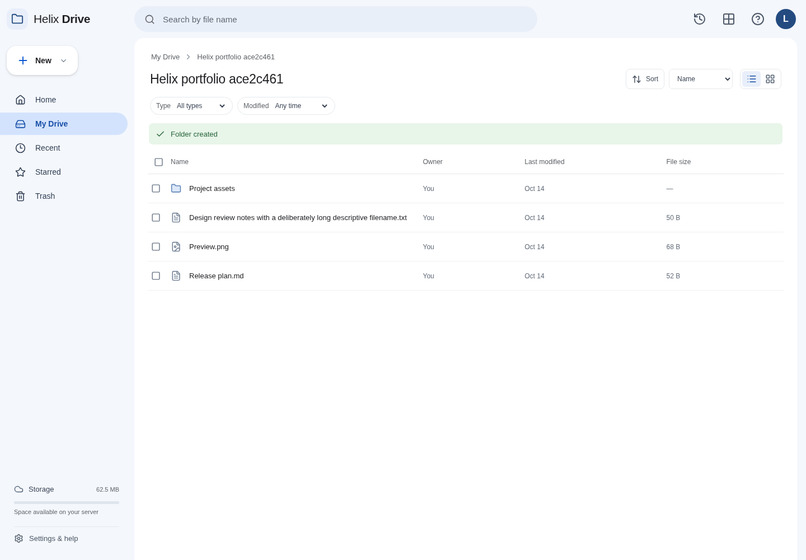Tick the checkbox for Release plan.md
Image resolution: width=806 pixels, height=560 pixels.
(156, 276)
